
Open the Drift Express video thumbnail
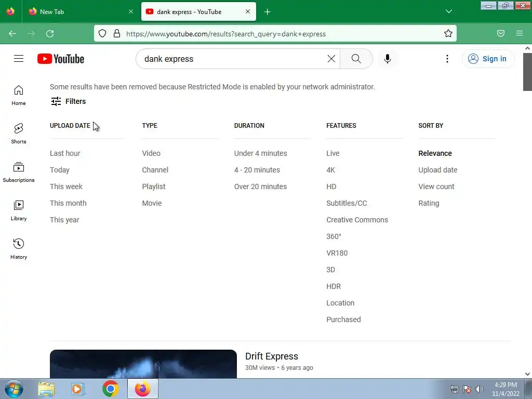click(143, 364)
